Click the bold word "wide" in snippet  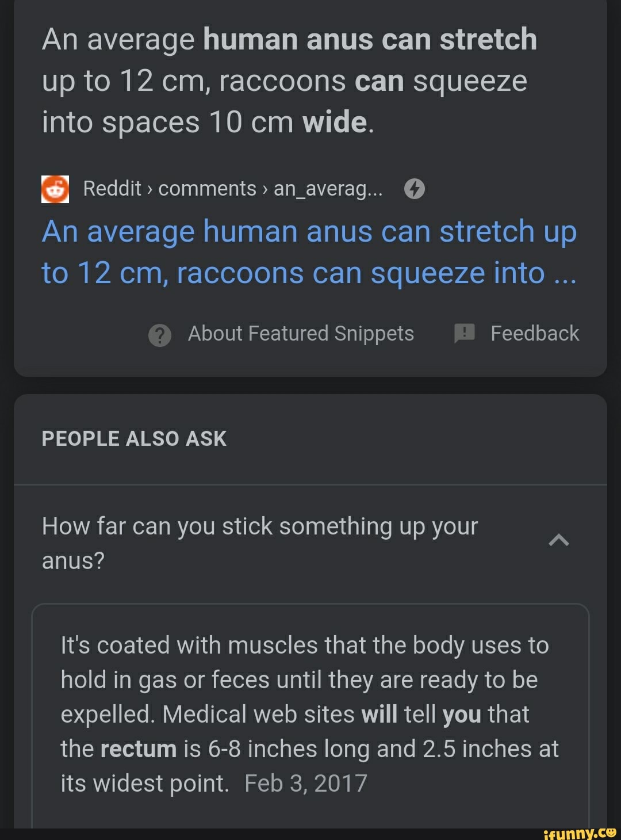point(335,123)
